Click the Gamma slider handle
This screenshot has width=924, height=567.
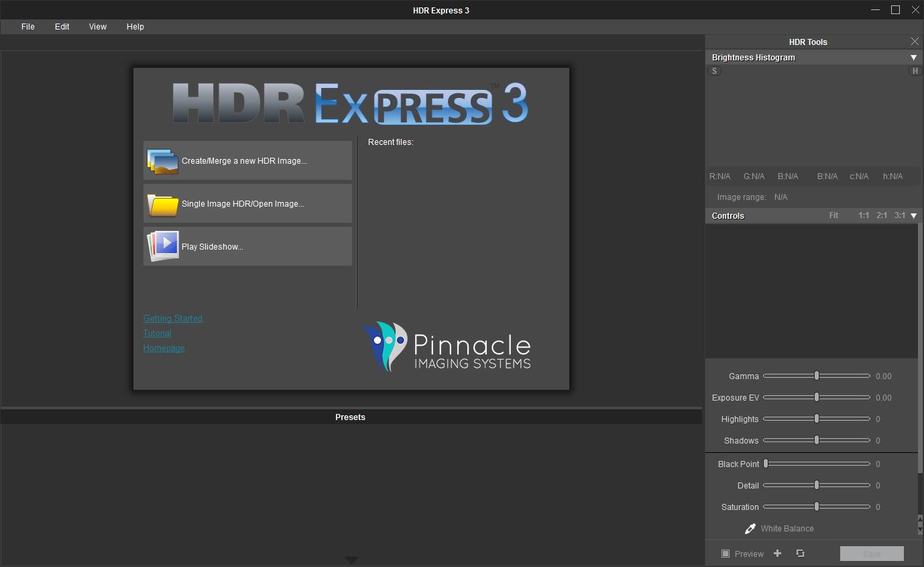tap(817, 376)
